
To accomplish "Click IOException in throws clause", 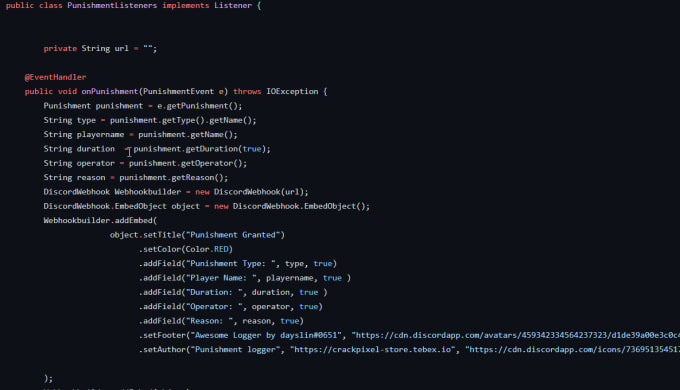I will coord(292,92).
